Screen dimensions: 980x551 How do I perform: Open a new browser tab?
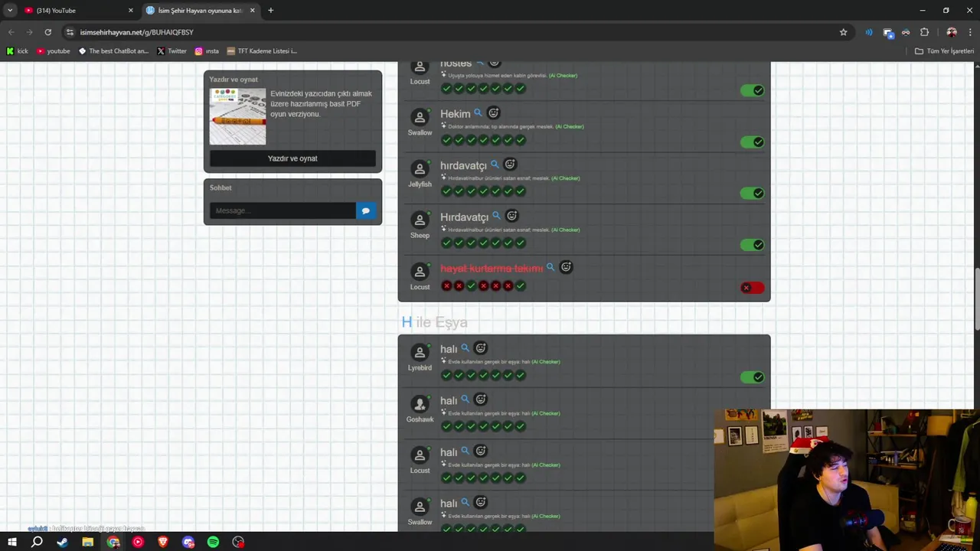pos(270,10)
